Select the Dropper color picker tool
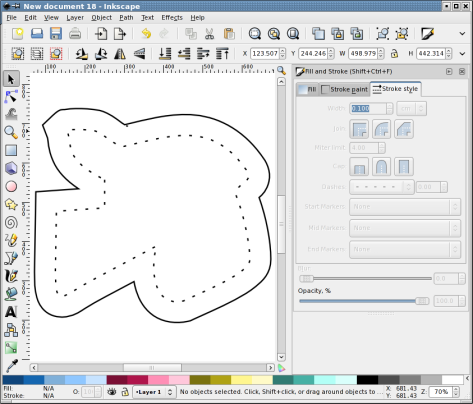The width and height of the screenshot is (473, 404). tap(11, 366)
